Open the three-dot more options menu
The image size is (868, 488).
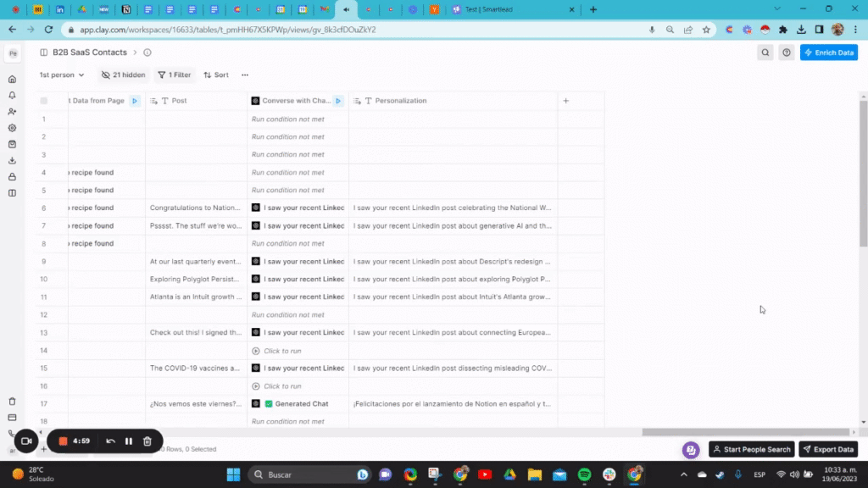click(245, 75)
